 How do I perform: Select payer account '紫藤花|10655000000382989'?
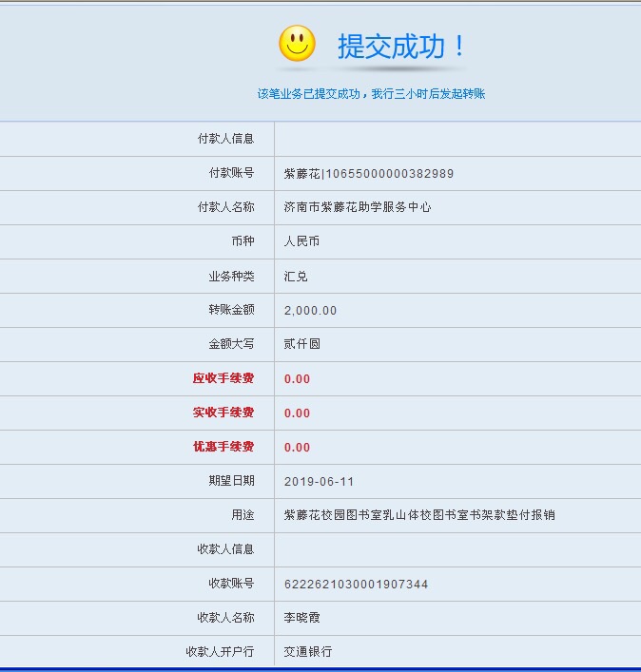368,174
